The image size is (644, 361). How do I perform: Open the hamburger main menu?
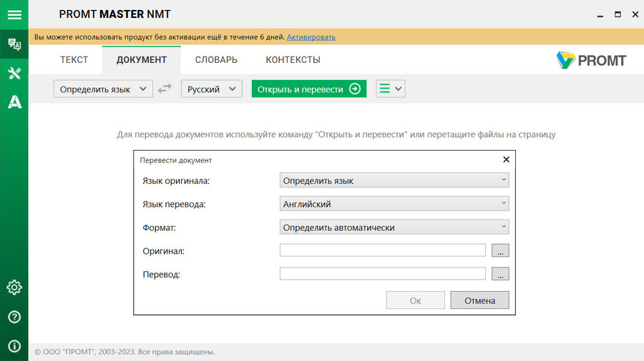(x=14, y=15)
